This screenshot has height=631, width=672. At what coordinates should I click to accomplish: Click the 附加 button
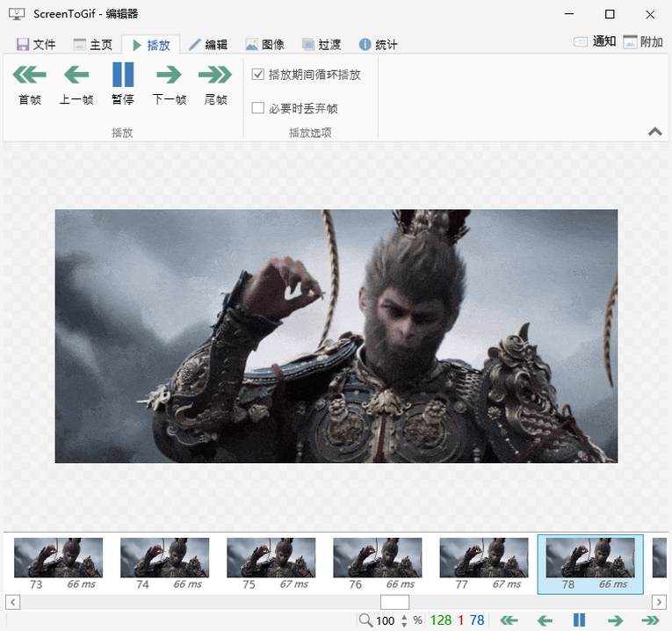click(x=643, y=41)
